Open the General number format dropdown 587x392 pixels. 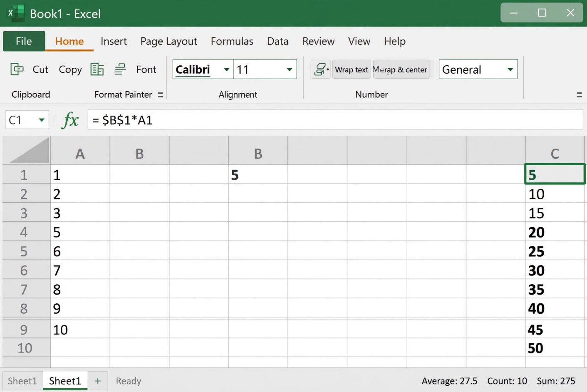click(x=510, y=69)
